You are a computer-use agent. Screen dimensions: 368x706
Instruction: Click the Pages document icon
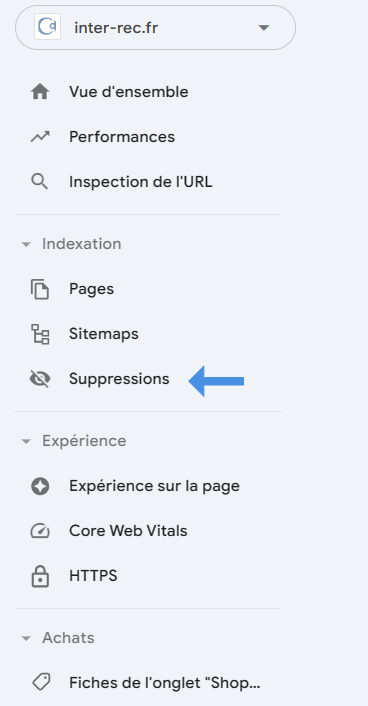[40, 289]
